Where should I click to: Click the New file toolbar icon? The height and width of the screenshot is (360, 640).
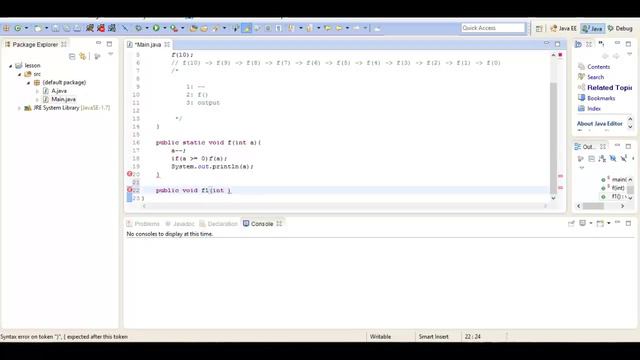(38, 28)
